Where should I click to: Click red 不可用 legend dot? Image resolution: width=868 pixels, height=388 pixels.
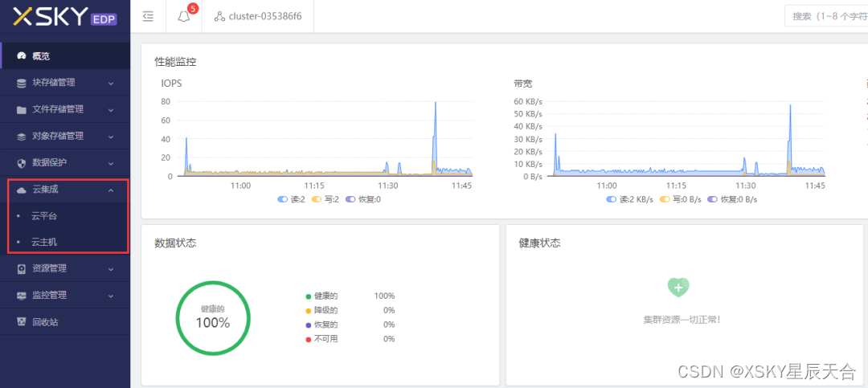tap(309, 339)
